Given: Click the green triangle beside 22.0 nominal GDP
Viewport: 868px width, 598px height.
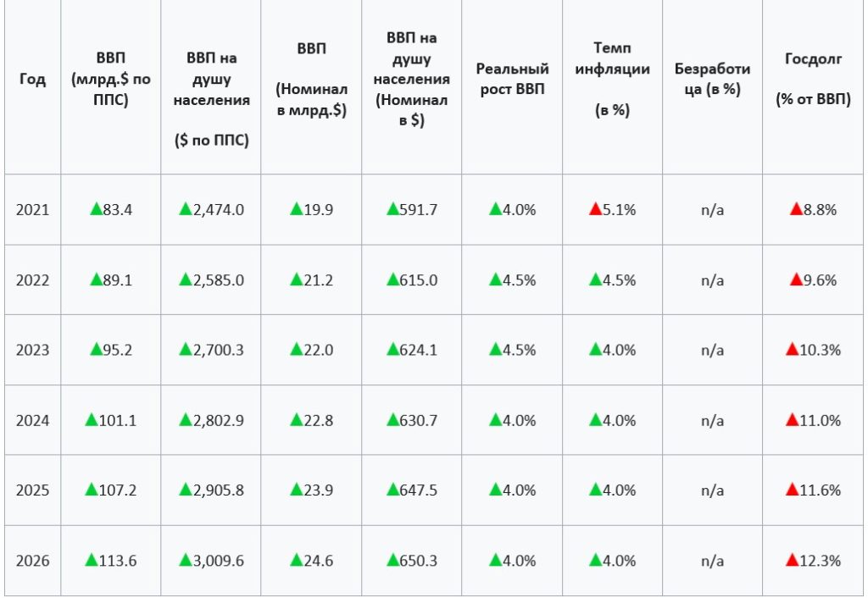Looking at the screenshot, I should [296, 349].
